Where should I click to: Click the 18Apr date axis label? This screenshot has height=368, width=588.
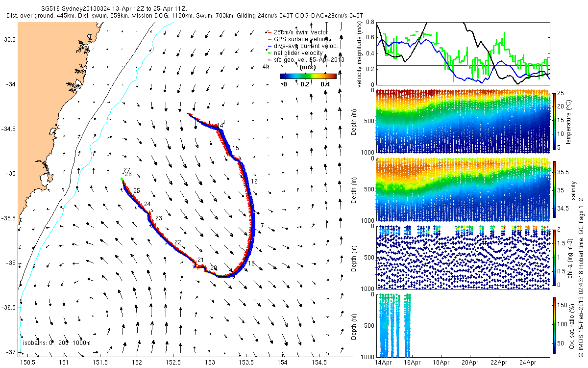tap(441, 363)
